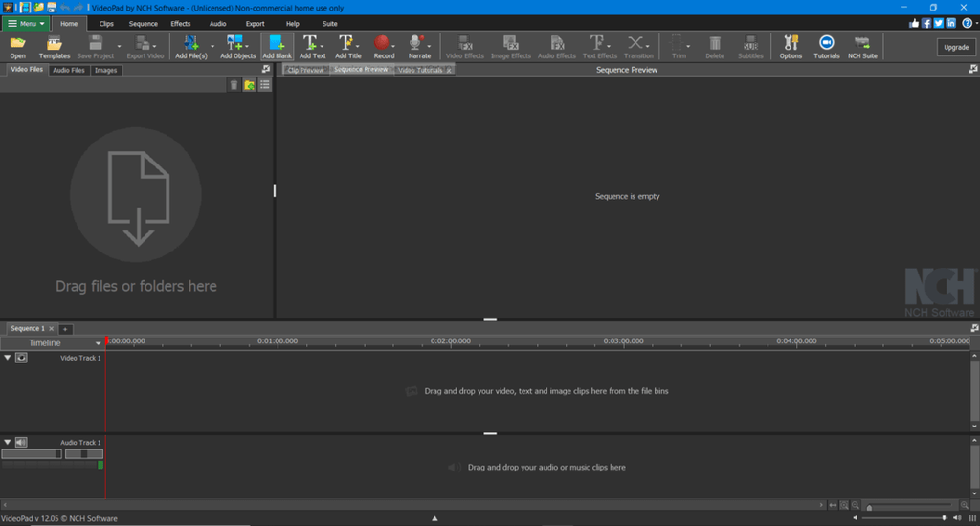Open the Tutorials icon

click(x=826, y=43)
